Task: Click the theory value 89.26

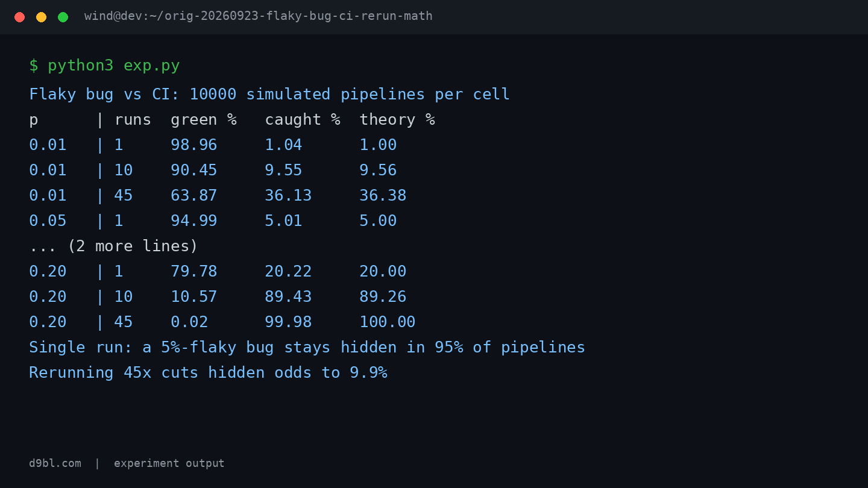Action: click(x=383, y=296)
